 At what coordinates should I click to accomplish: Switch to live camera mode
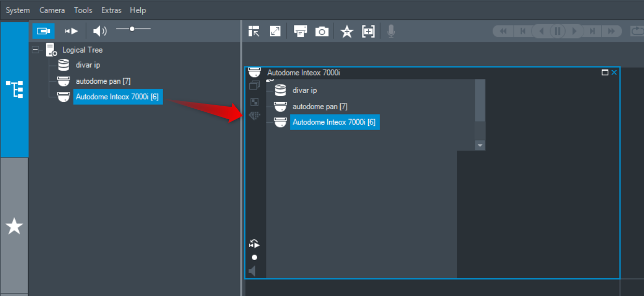click(x=43, y=31)
